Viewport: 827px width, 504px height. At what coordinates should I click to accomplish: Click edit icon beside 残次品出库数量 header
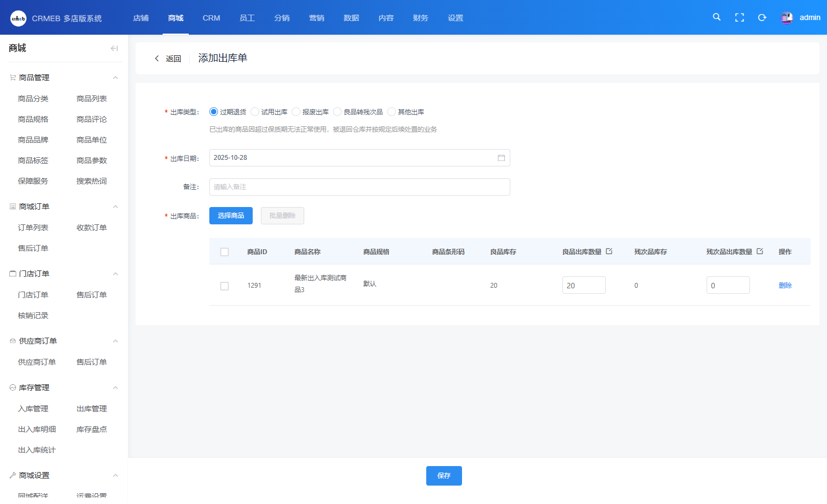pos(760,251)
